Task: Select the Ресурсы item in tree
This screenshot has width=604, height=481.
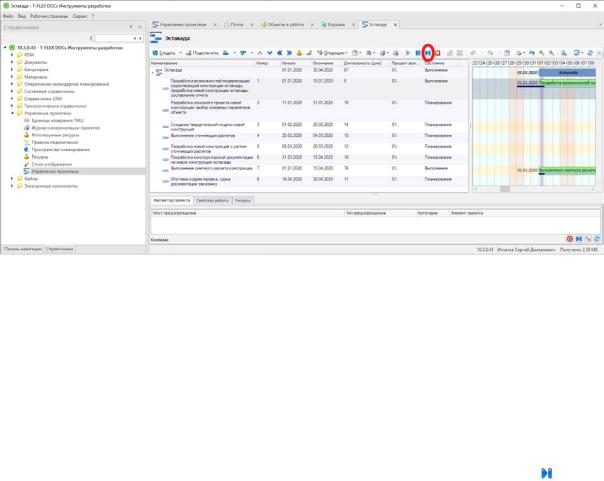Action: (x=40, y=157)
